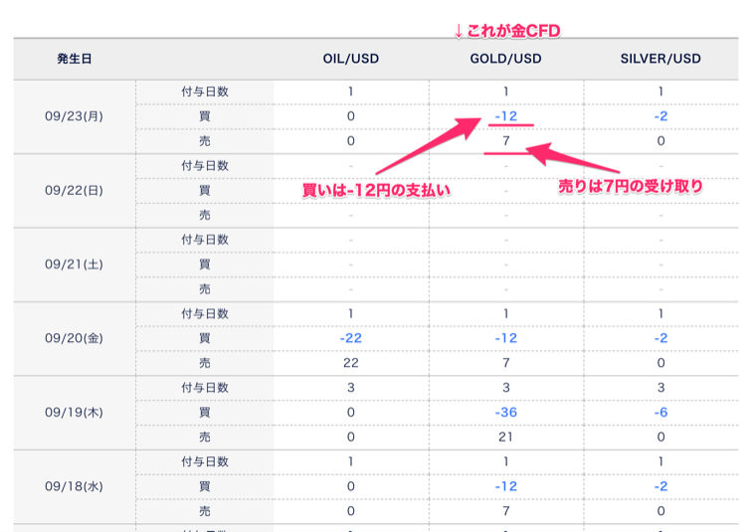This screenshot has height=532, width=756.
Task: Click OIL/USD buy value 0 on 09/23
Action: pos(350,116)
